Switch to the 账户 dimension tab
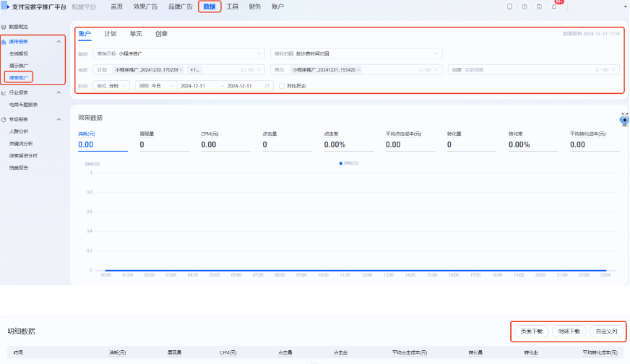Viewport: 630px width, 364px height. (85, 34)
